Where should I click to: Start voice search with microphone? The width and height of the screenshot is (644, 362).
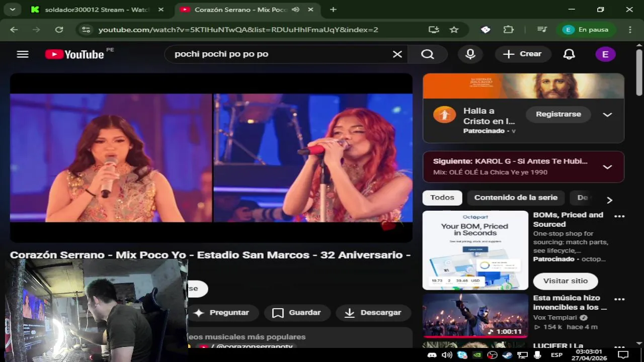pos(470,54)
